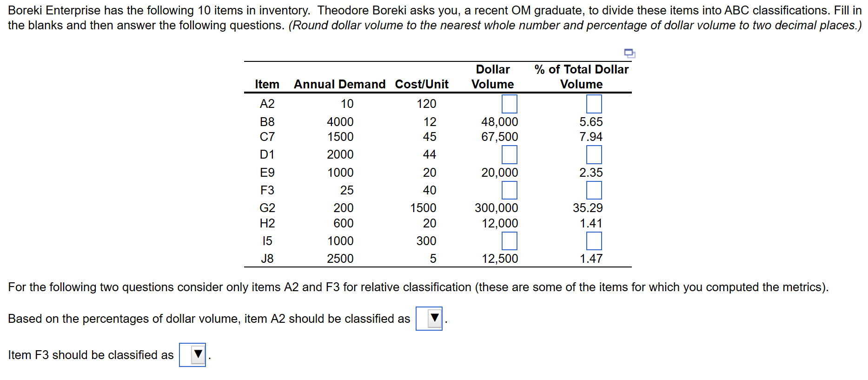Viewport: 868px width, 380px height.
Task: Click the '300' cost per unit for I5
Action: [x=426, y=241]
